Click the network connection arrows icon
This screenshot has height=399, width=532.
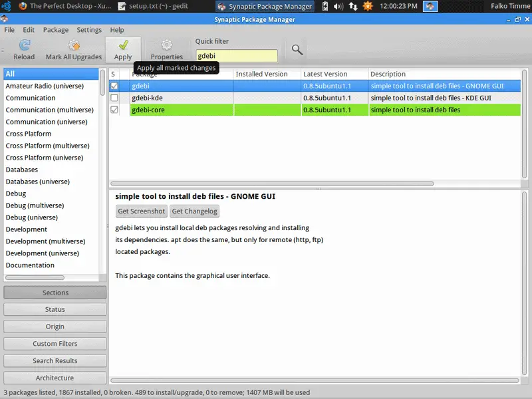353,6
